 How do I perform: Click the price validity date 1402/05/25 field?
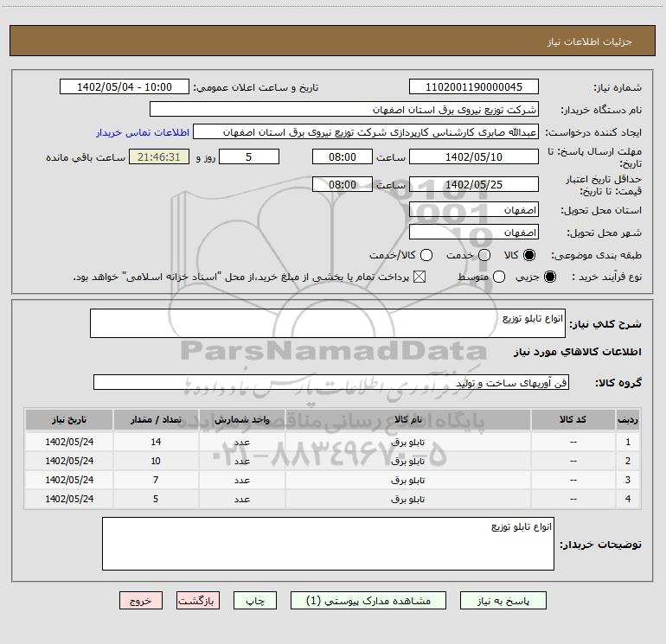coord(474,184)
